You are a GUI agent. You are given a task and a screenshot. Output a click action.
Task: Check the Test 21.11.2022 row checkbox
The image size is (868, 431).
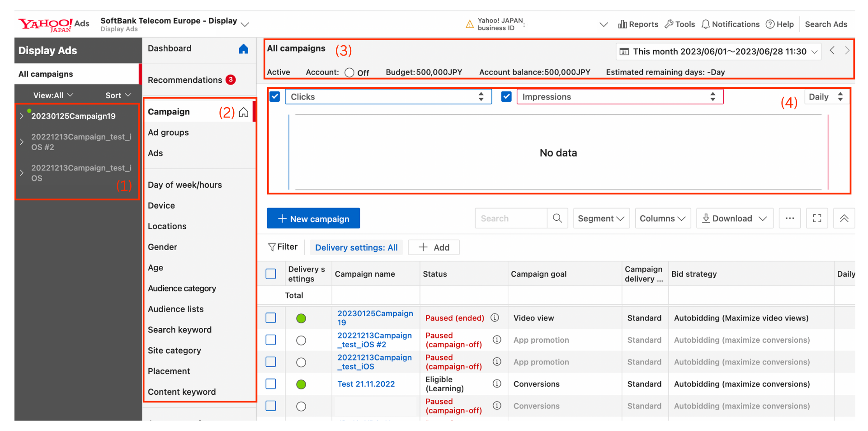coord(271,384)
